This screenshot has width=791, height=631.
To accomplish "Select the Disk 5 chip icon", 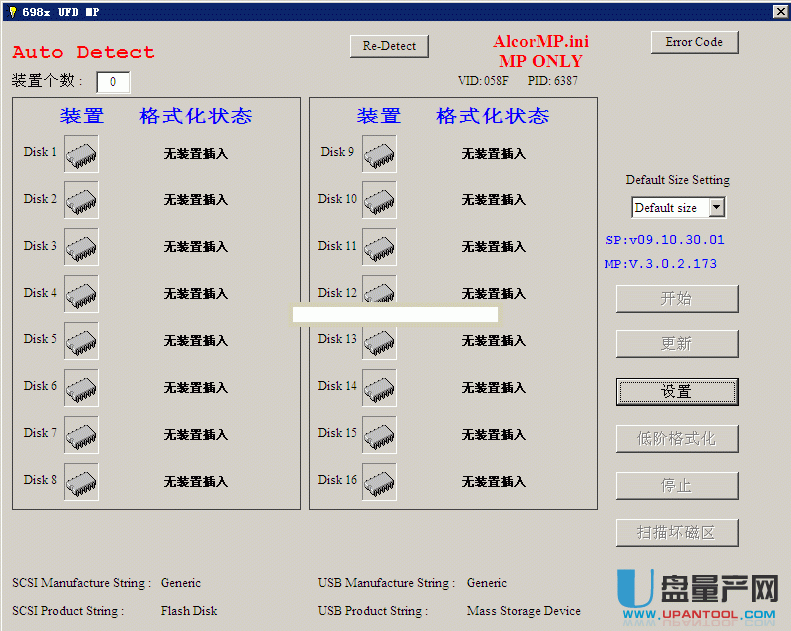I will [81, 341].
